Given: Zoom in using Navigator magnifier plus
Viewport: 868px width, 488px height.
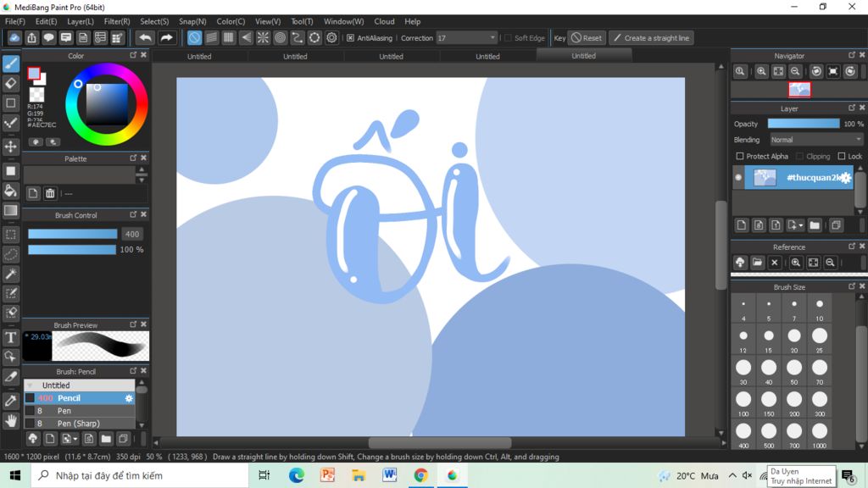Looking at the screenshot, I should [762, 71].
